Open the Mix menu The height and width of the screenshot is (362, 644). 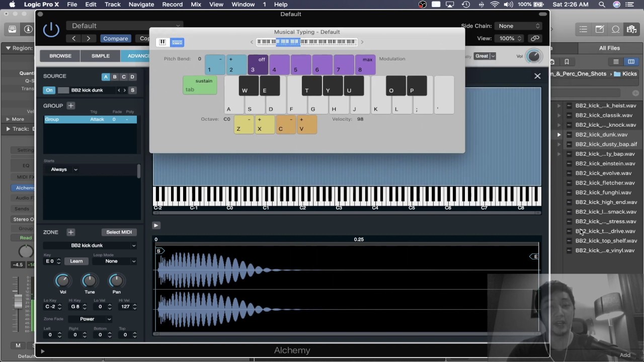196,5
